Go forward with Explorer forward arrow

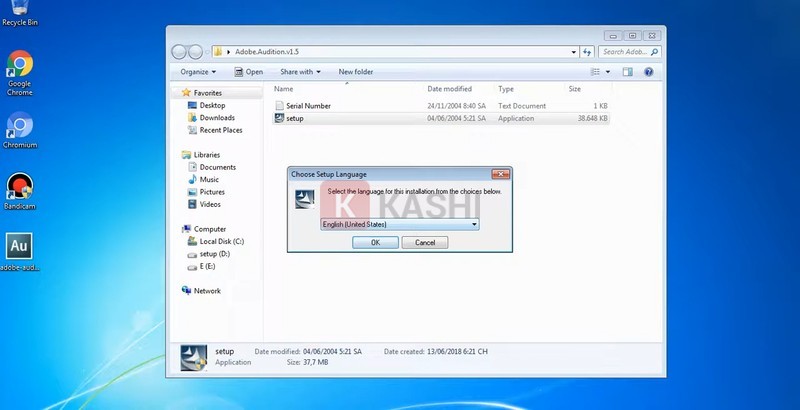coord(195,52)
